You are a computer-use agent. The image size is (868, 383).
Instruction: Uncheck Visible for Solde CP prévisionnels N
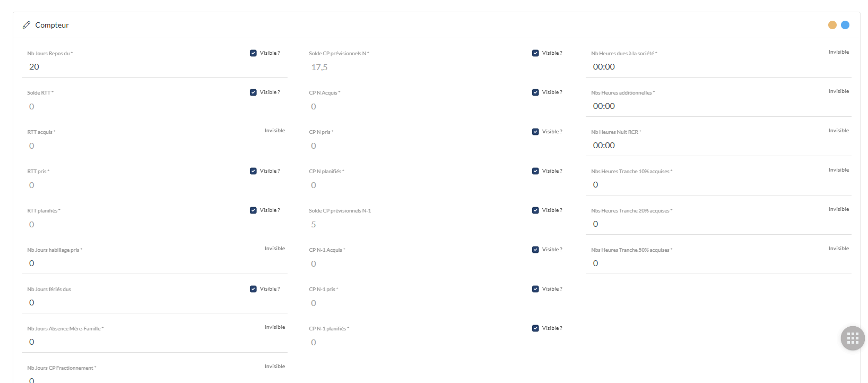pyautogui.click(x=535, y=53)
